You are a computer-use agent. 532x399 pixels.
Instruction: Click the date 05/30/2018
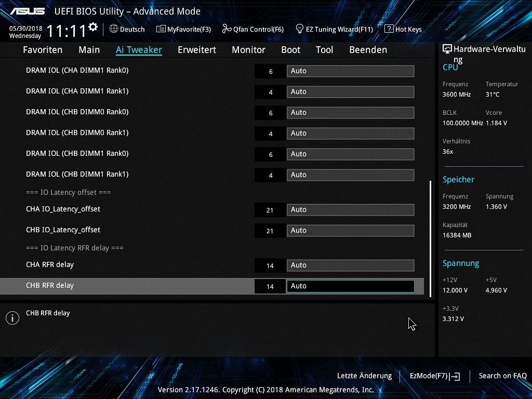tap(25, 29)
